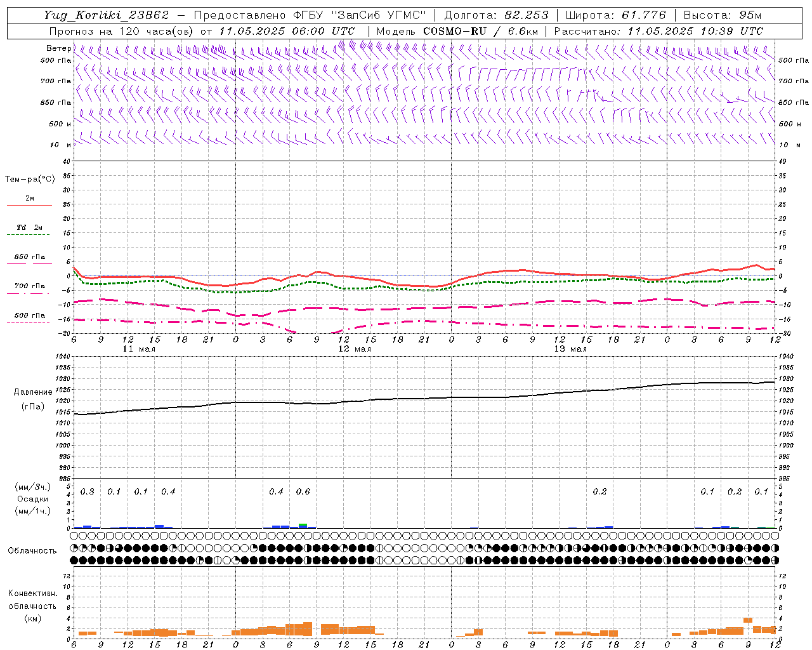
Task: Click the Давление pressure chart label
Action: point(33,392)
